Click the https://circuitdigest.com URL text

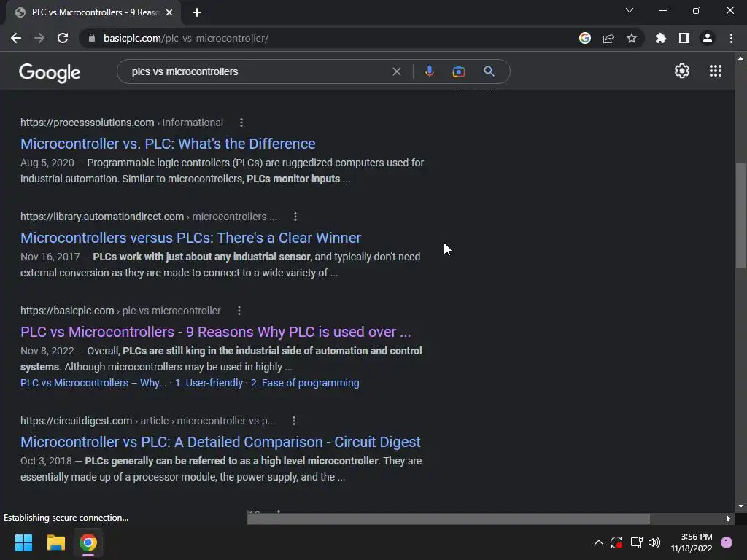point(76,421)
